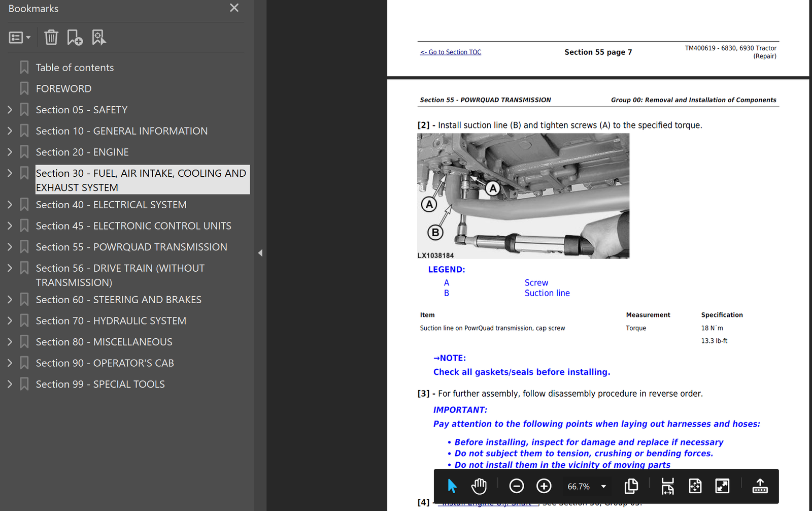
Task: Expand Section 10 - GENERAL INFORMATION
Action: 10,131
